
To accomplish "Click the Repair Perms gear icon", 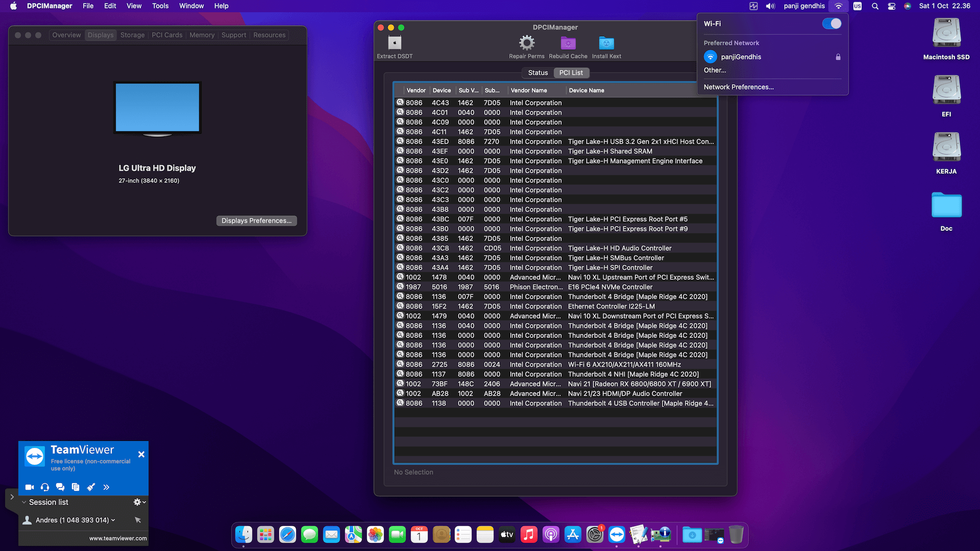I will point(526,43).
